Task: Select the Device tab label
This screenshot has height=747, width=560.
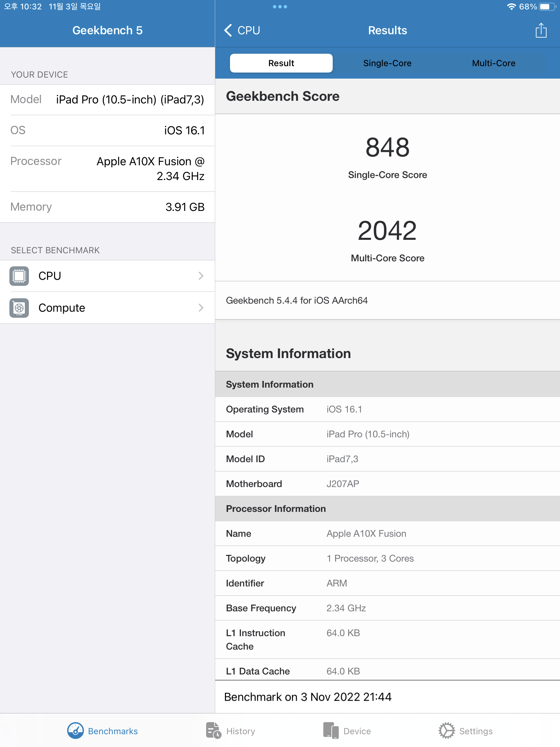Action: [357, 731]
